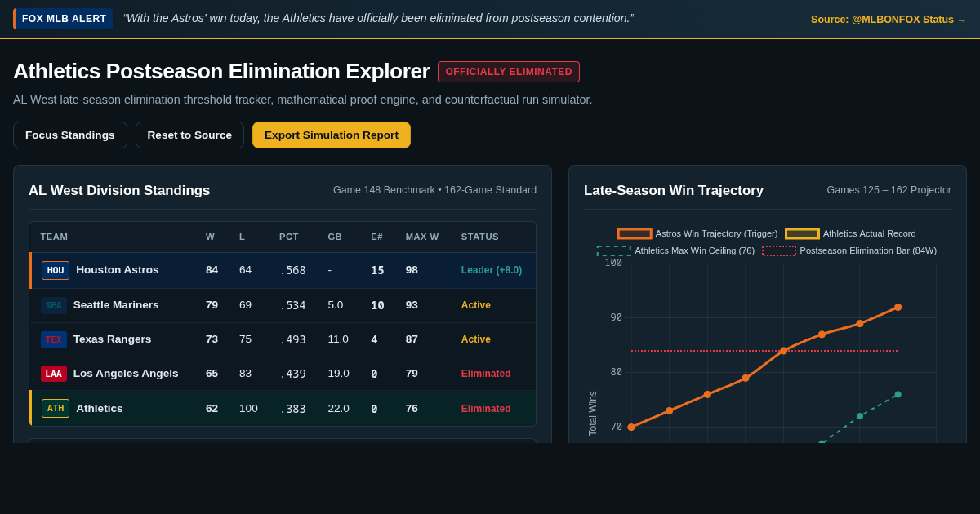This screenshot has height=514, width=980.
Task: Click last orange Astros trajectory data point
Action: (x=898, y=308)
